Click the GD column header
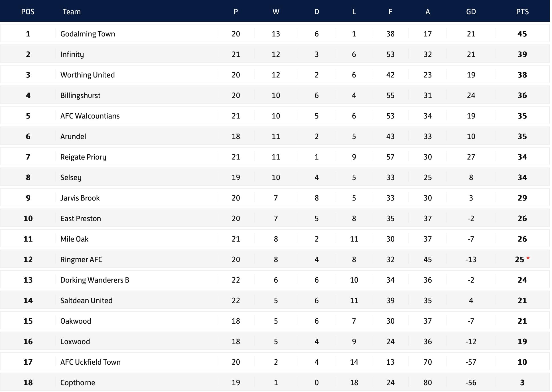The height and width of the screenshot is (392, 552). coord(471,12)
